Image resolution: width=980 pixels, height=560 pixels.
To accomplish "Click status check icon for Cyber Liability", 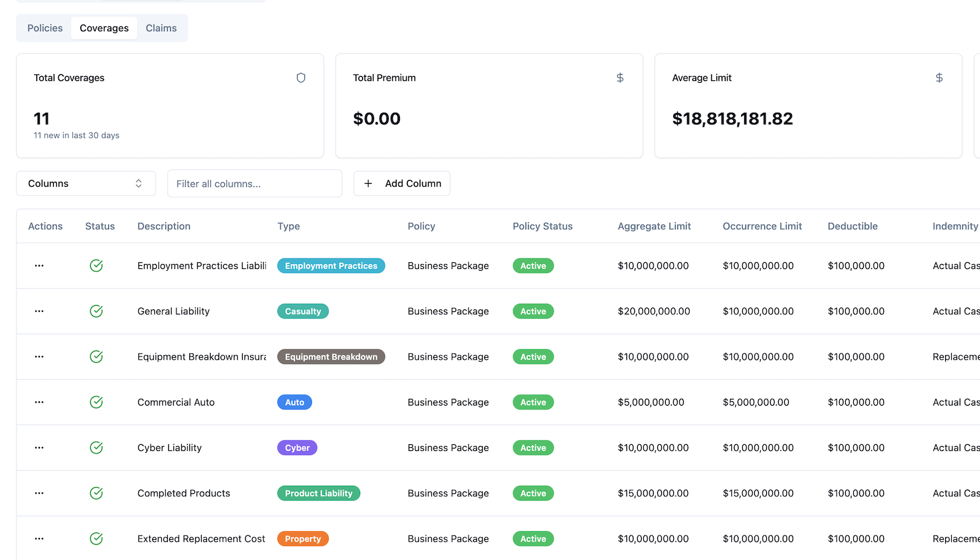I will pyautogui.click(x=96, y=448).
